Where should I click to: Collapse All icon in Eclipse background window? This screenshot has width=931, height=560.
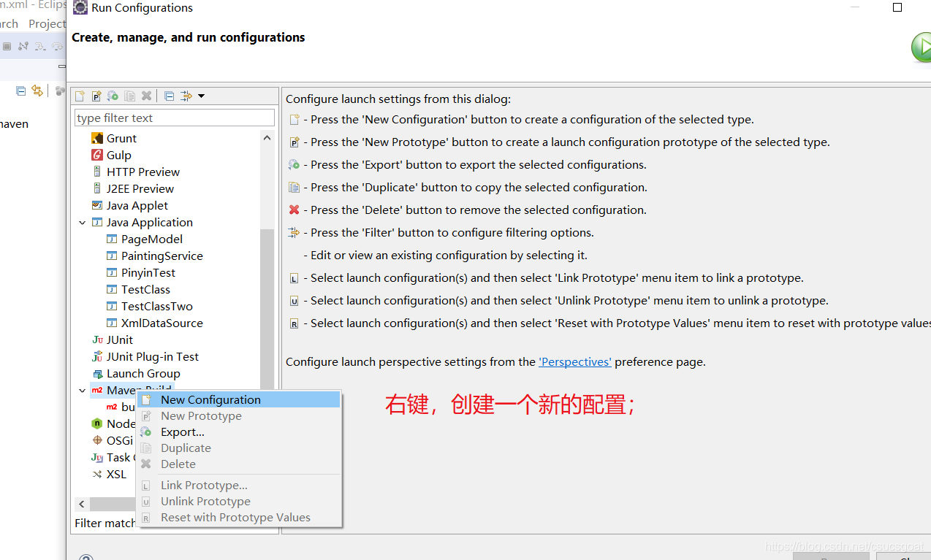20,91
